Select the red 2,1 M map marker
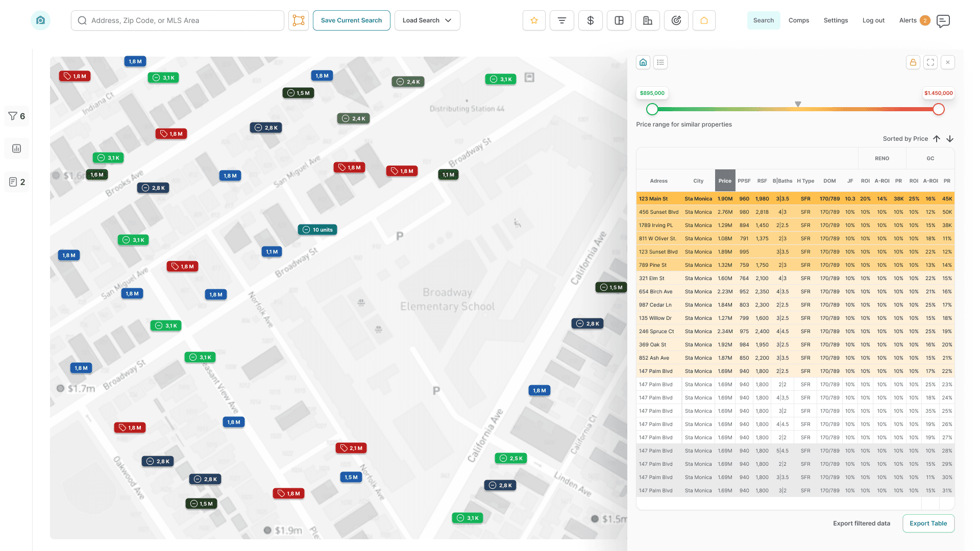The image size is (980, 551). pyautogui.click(x=351, y=448)
